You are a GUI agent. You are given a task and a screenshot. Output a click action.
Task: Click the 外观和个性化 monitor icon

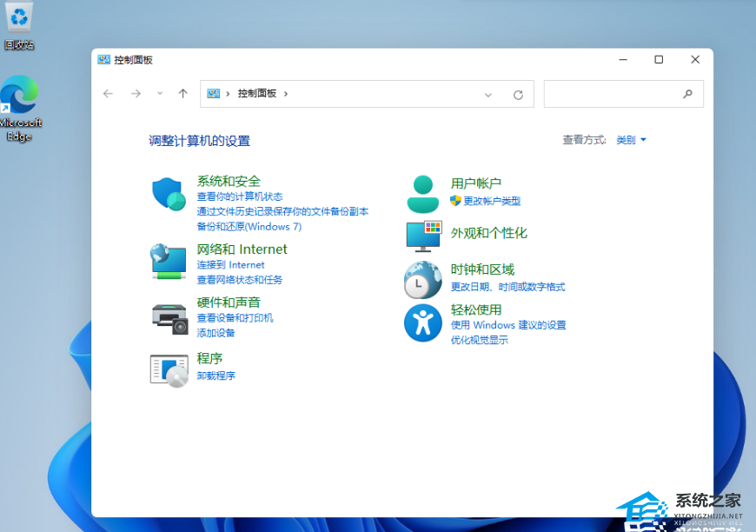(x=423, y=235)
